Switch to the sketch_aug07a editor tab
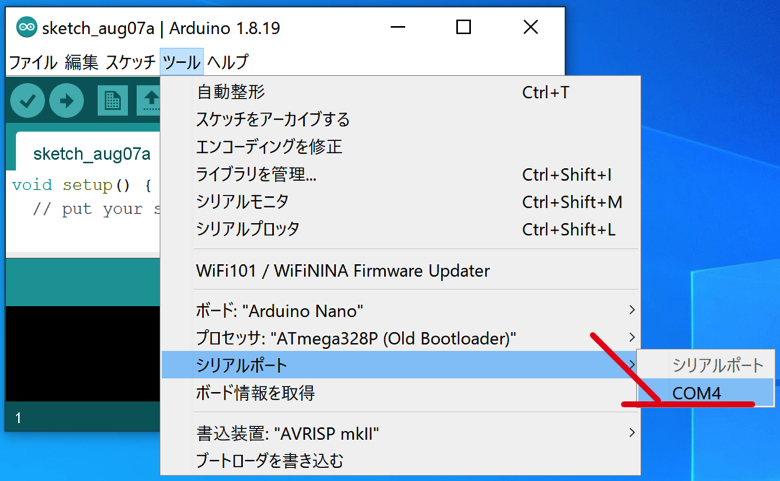This screenshot has height=481, width=780. pyautogui.click(x=91, y=154)
